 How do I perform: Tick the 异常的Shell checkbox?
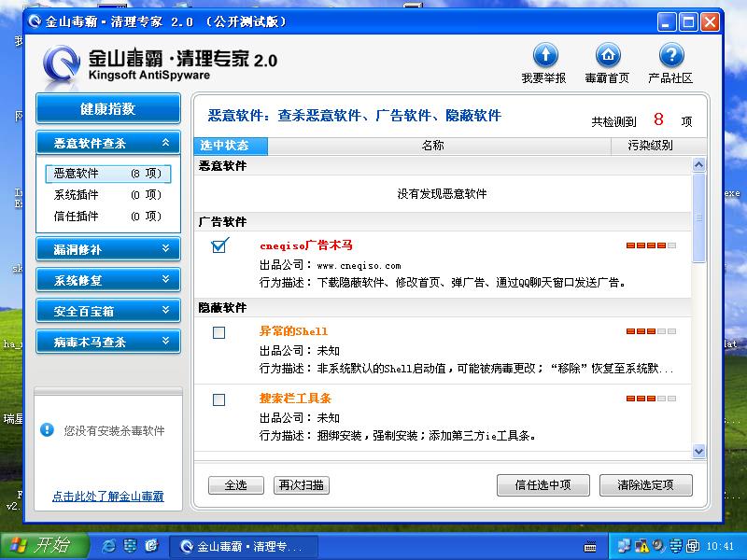click(x=219, y=332)
